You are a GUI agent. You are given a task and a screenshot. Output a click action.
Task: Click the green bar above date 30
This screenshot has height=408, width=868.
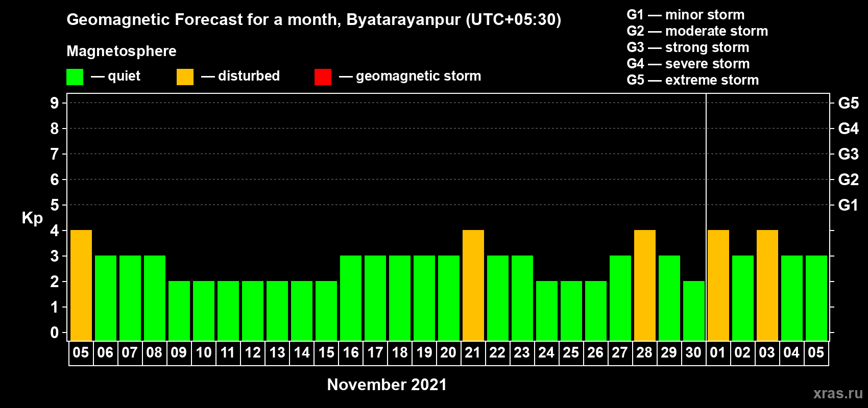point(694,311)
